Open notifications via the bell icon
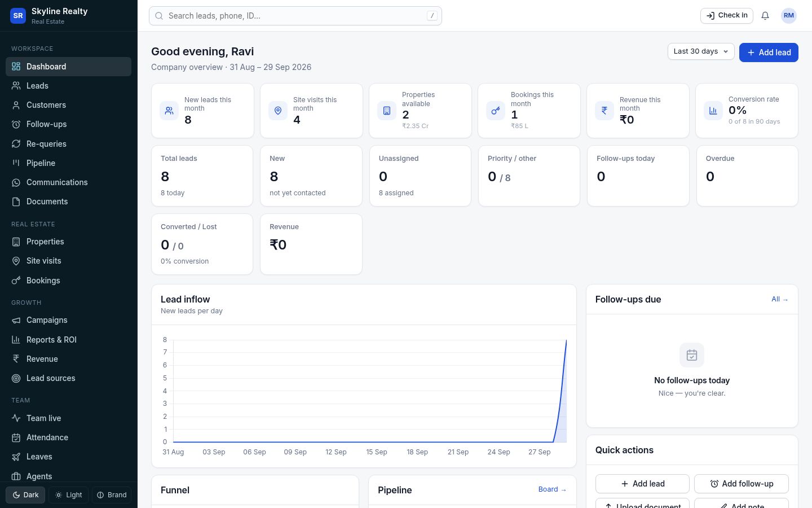Screen dimensions: 812x508 click(765, 16)
